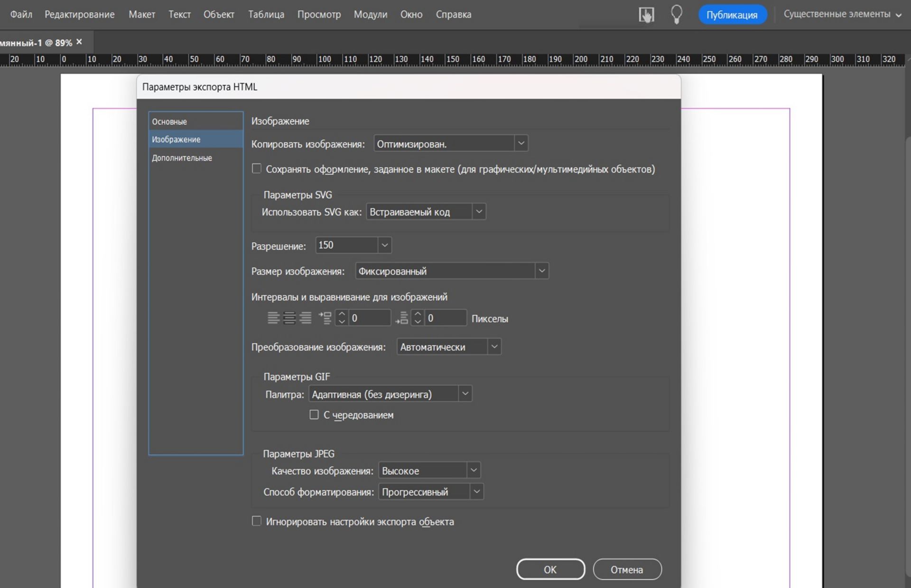Select the align left image icon

click(273, 318)
